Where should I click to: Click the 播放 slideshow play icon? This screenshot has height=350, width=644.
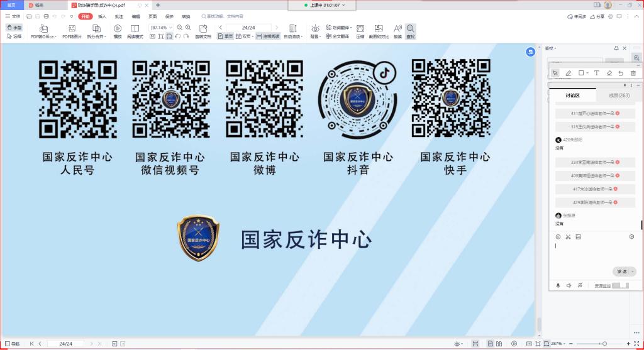pos(118,29)
